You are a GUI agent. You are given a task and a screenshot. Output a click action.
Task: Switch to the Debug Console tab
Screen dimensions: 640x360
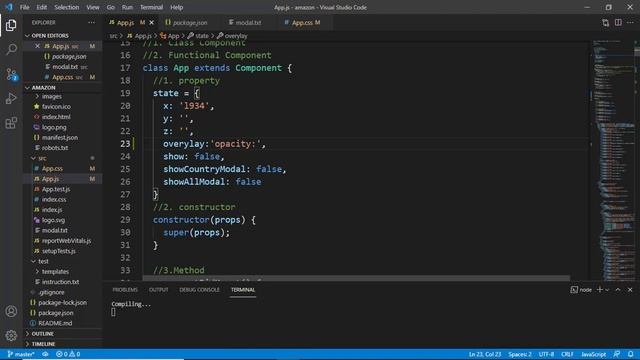pos(199,289)
